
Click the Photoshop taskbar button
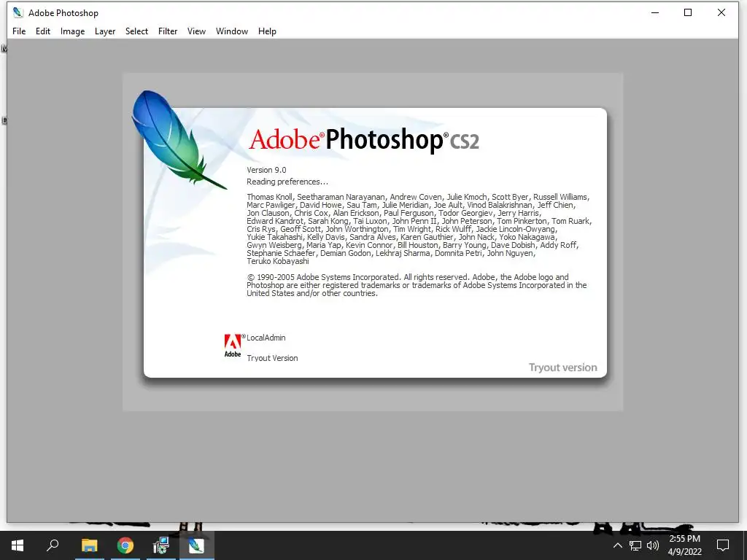click(196, 545)
